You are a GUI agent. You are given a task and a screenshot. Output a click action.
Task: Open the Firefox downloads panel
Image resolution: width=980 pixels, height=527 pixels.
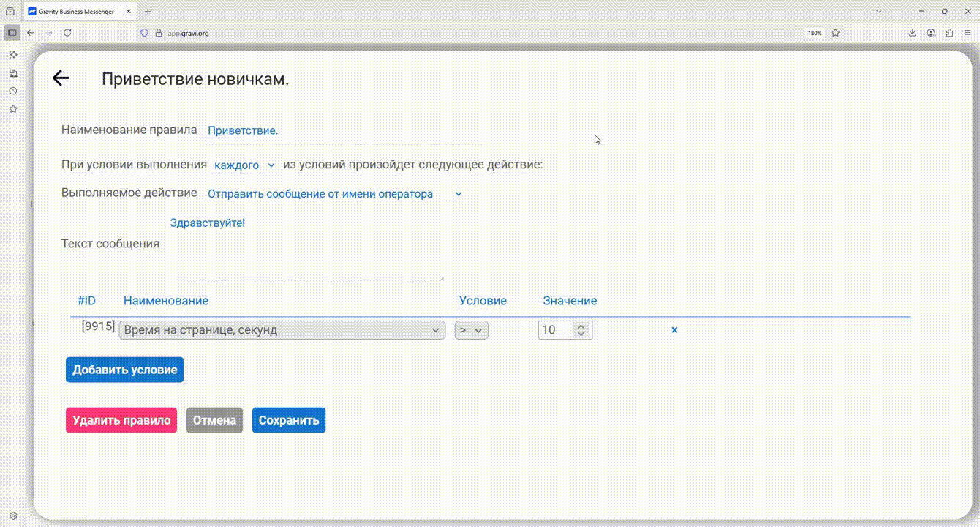[x=912, y=33]
